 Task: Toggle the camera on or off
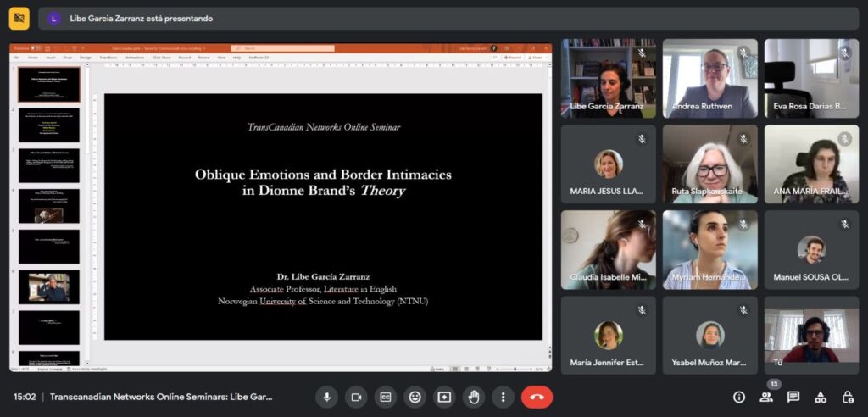(356, 397)
